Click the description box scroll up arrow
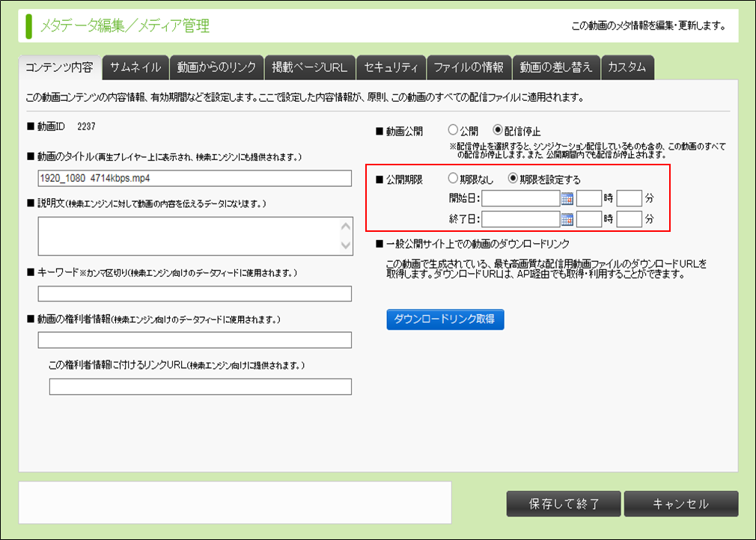The image size is (756, 540). (346, 226)
